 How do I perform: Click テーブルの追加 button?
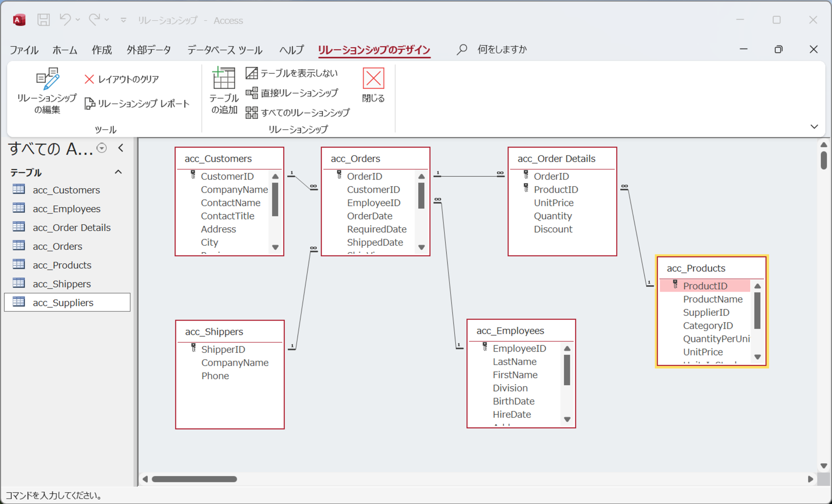coord(224,91)
